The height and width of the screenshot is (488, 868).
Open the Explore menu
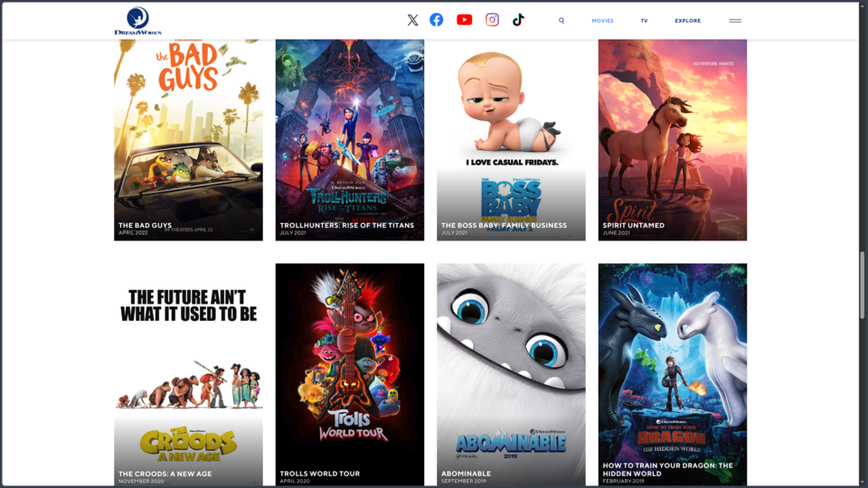coord(687,21)
